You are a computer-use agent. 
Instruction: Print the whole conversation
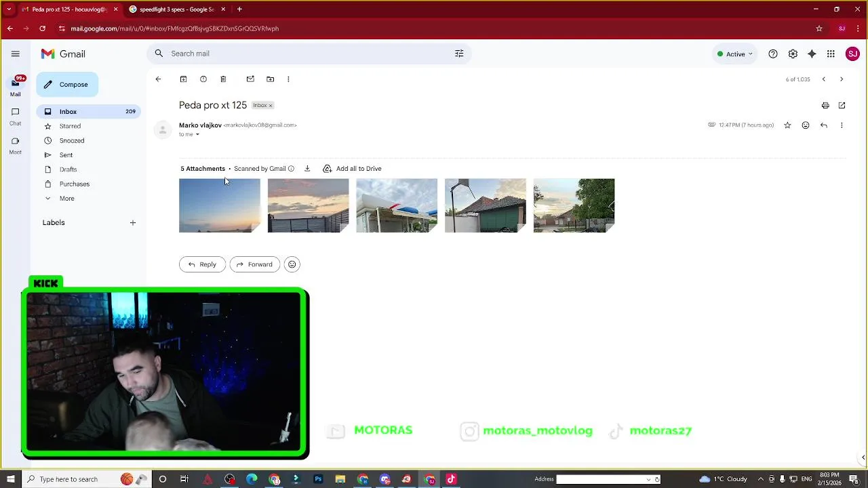coord(825,106)
